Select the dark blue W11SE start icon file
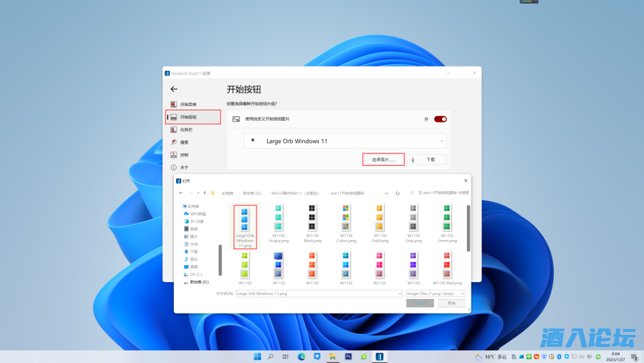The width and height of the screenshot is (644, 363). coord(278,269)
